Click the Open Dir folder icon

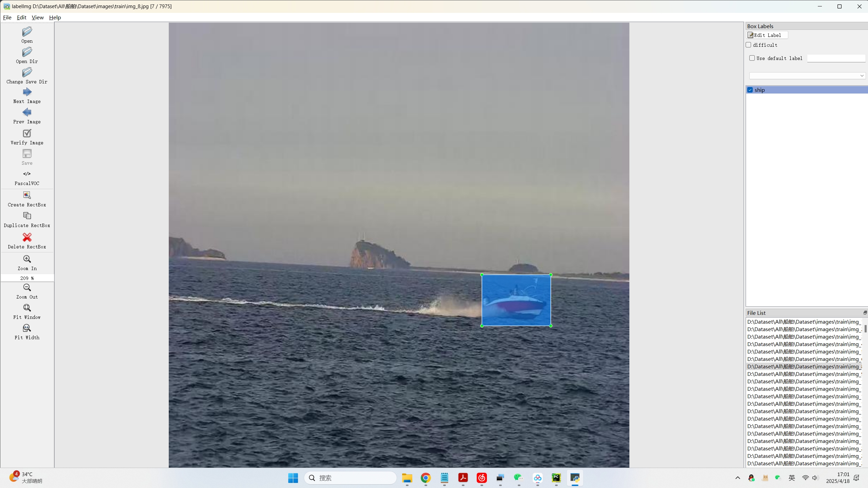[27, 52]
